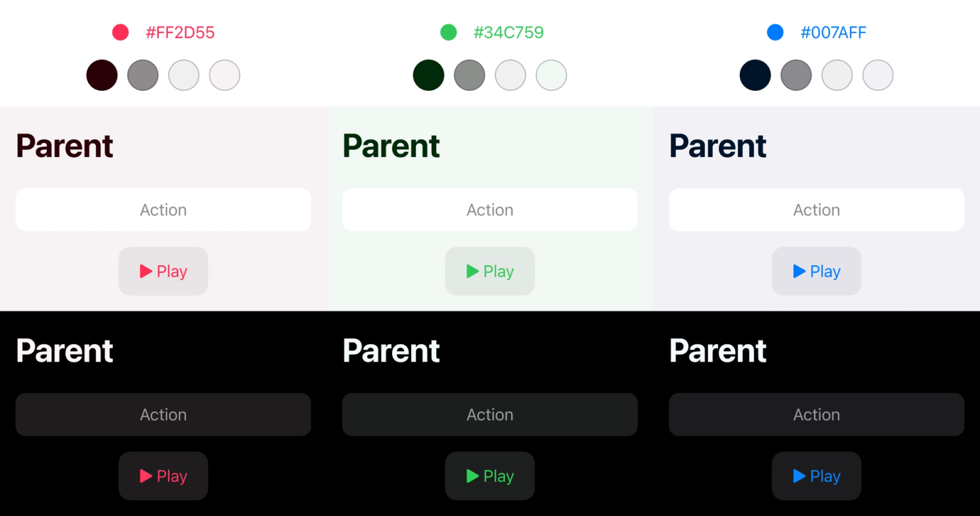This screenshot has height=516, width=980.
Task: Select the pink #FF2D55 color dot
Action: point(121,32)
